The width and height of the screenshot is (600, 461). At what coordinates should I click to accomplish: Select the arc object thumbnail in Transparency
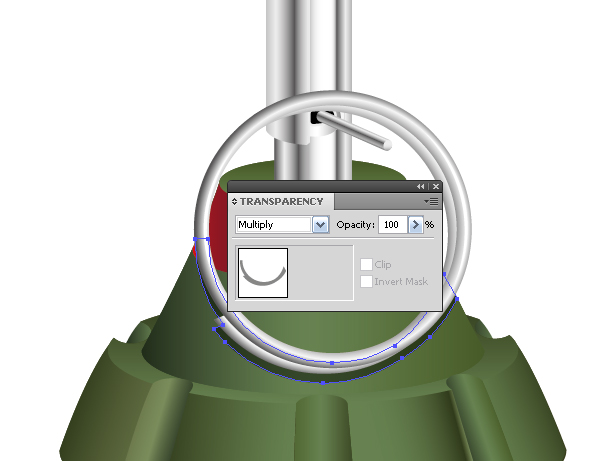pyautogui.click(x=263, y=273)
